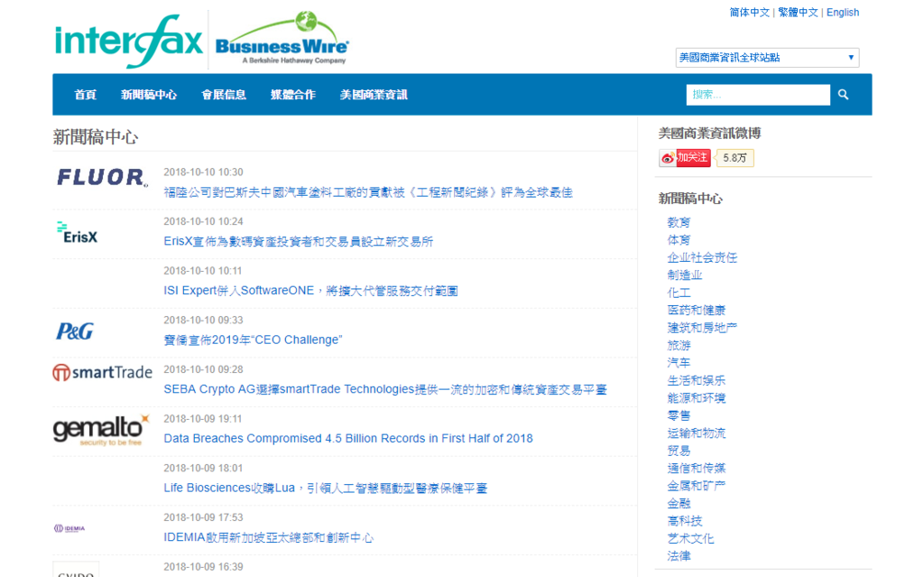The image size is (924, 577).
Task: Select the 通信和传媒 category
Action: tap(696, 469)
